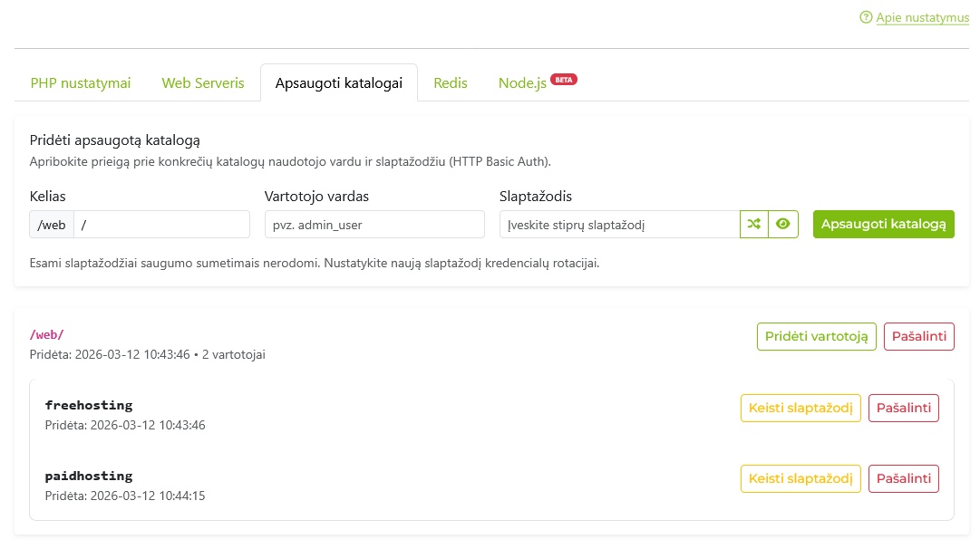Viewport: 980px width, 549px height.
Task: Open the Web Serveris tab
Action: point(203,83)
